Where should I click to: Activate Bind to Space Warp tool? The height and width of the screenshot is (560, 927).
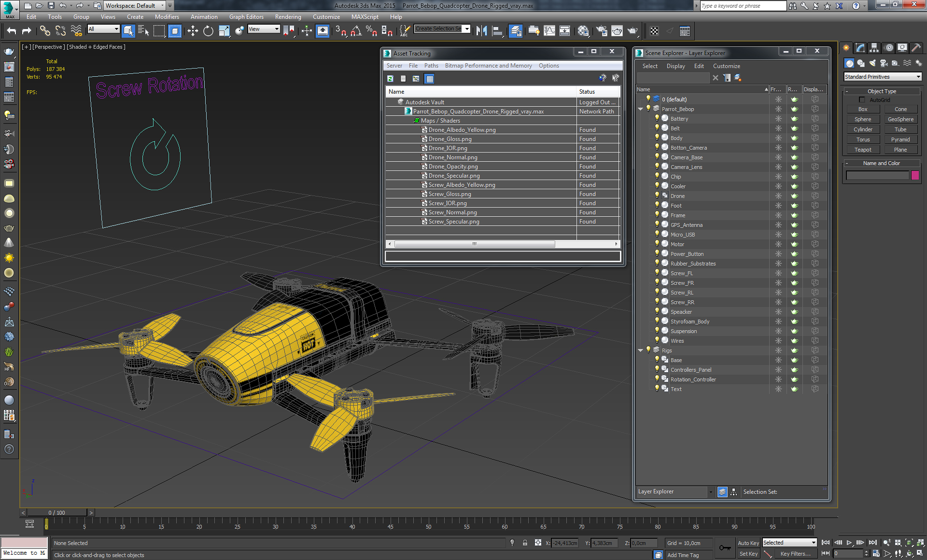point(76,31)
